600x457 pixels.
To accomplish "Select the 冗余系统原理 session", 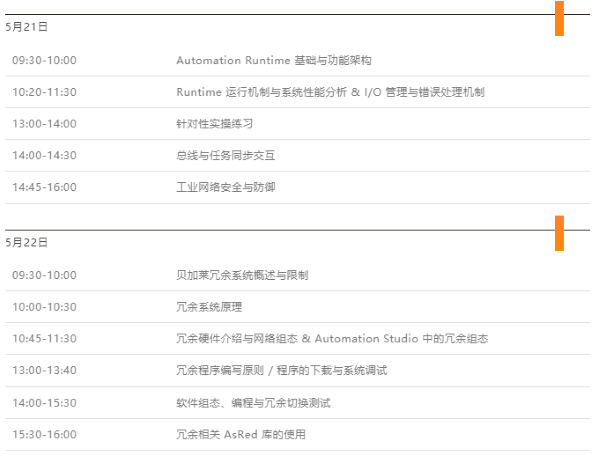I will pyautogui.click(x=209, y=307).
